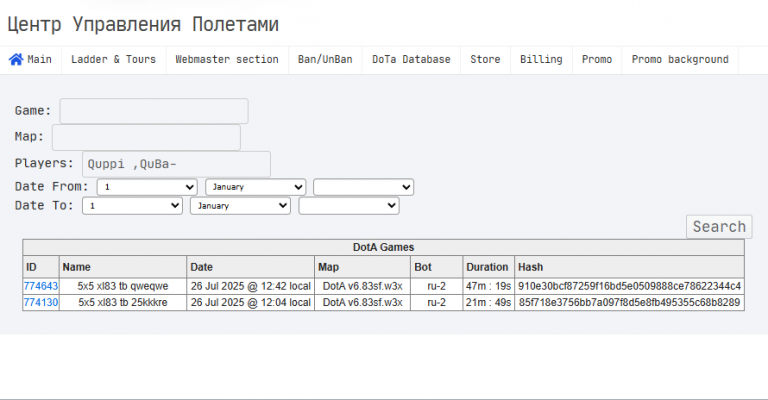Click the Центр Управления Полетами title
Viewport: 768px width, 400px height.
click(143, 24)
